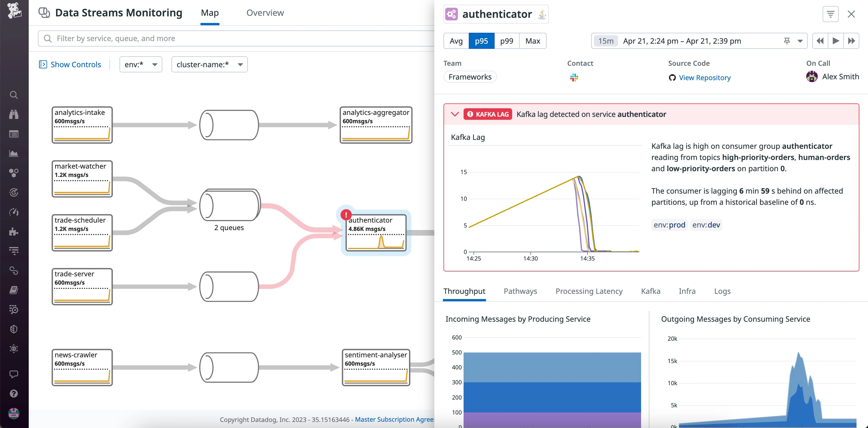868x428 pixels.
Task: Open the security shield icon in the sidebar
Action: pos(14,329)
